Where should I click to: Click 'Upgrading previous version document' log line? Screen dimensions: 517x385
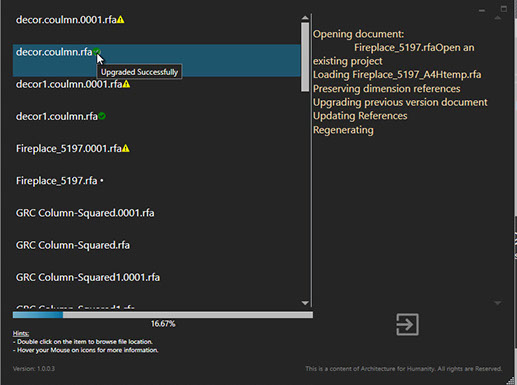(x=400, y=102)
